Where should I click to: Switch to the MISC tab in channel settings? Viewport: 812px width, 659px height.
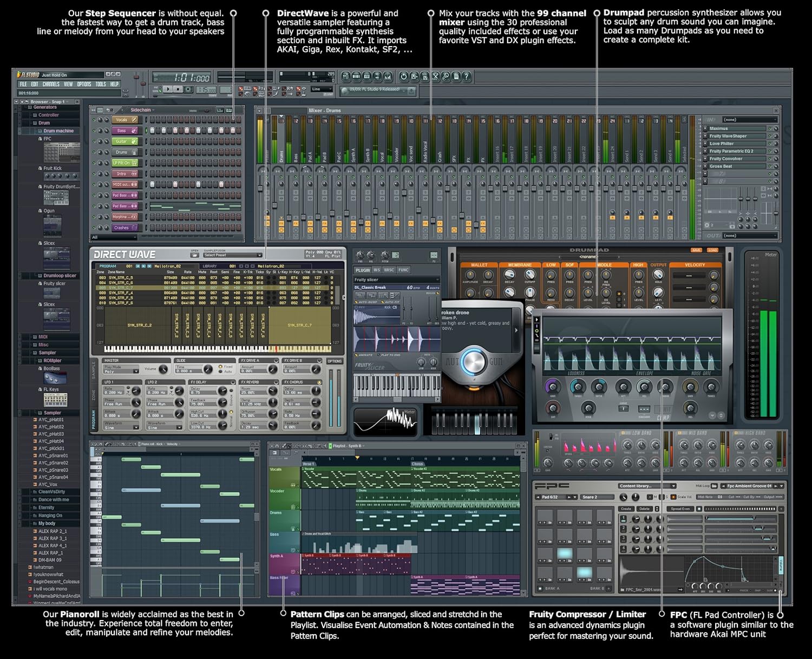click(389, 270)
